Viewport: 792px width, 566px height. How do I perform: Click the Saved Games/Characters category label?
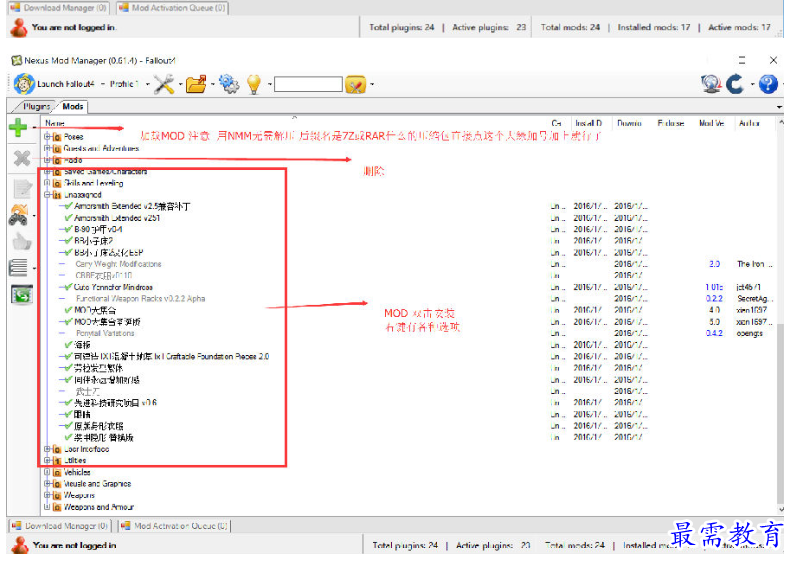click(106, 172)
